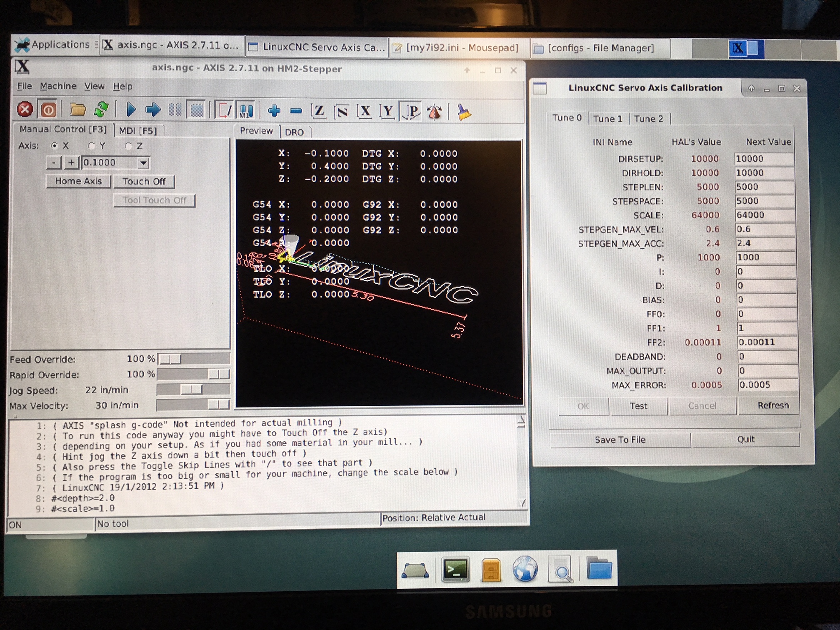Open jog increment 0.1000 dropdown

[x=143, y=163]
